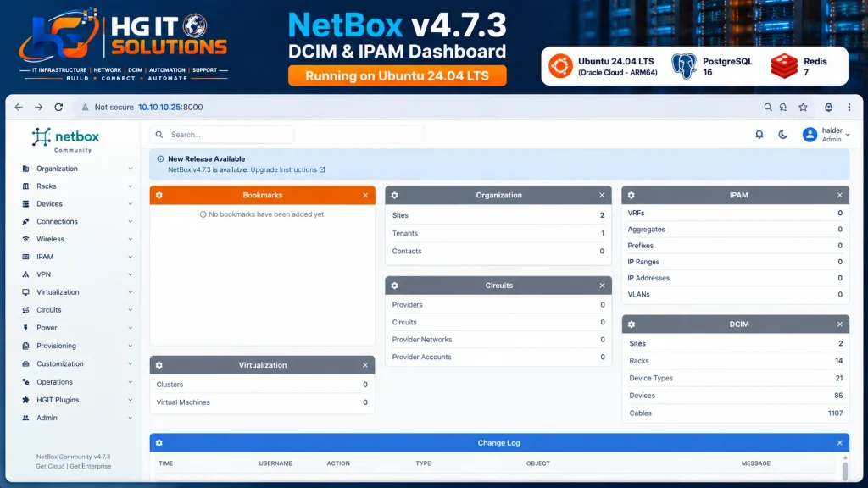Expand the Organization sidebar menu
This screenshot has height=488, width=868.
77,169
